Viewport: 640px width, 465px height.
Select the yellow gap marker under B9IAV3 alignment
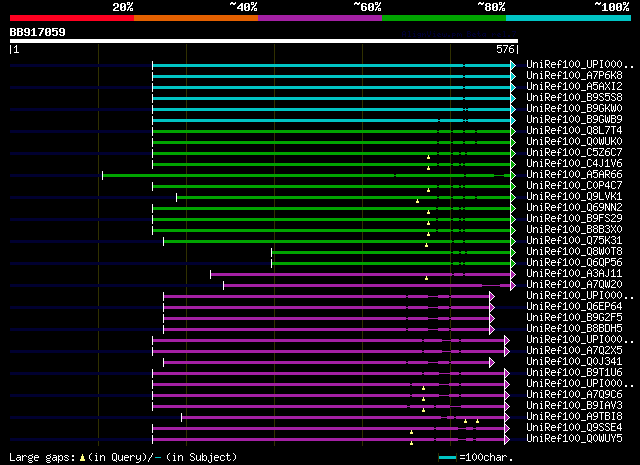pos(423,410)
